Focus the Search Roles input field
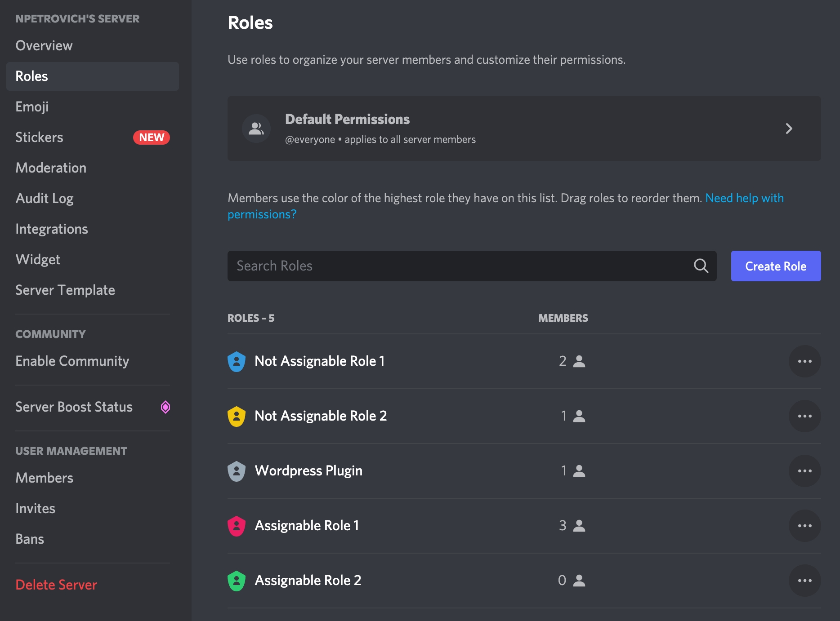The image size is (840, 621). [459, 266]
